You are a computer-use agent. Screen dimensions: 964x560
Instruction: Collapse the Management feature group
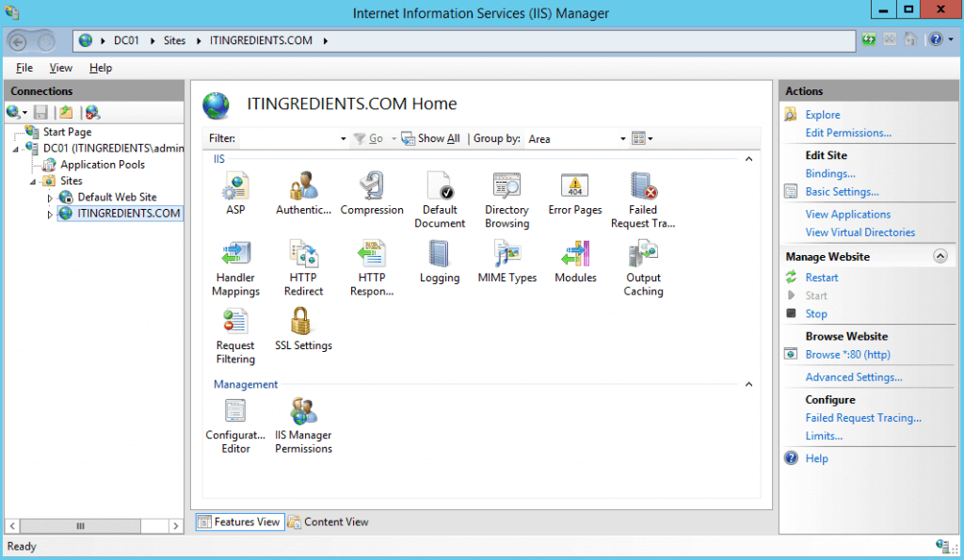[x=748, y=384]
